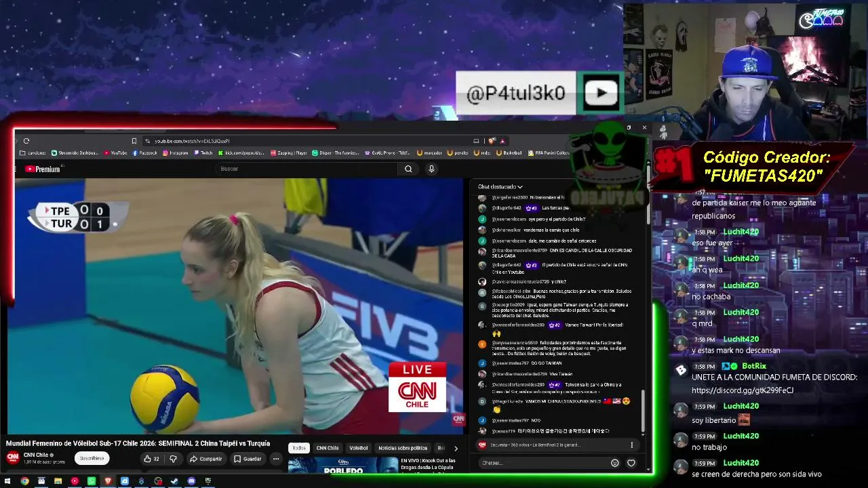Open the Twitch bookmark
This screenshot has height=488, width=868.
pos(203,153)
